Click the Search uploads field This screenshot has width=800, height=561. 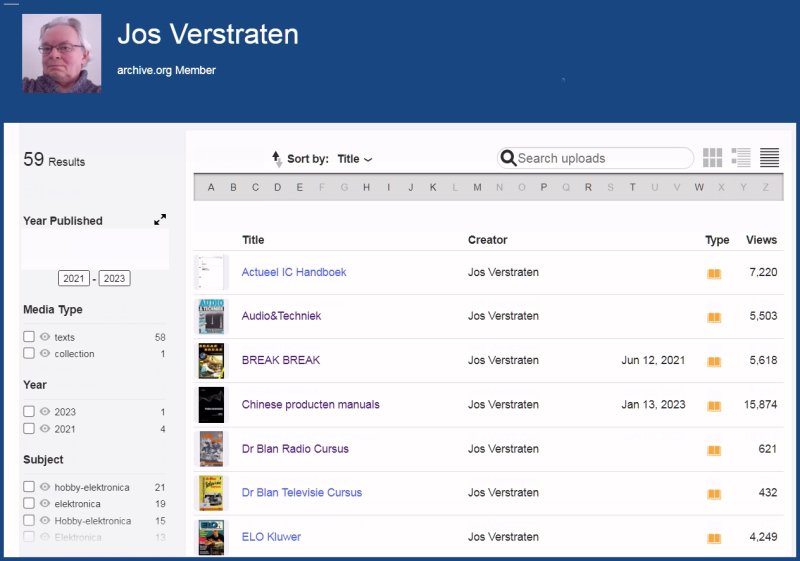click(x=595, y=159)
